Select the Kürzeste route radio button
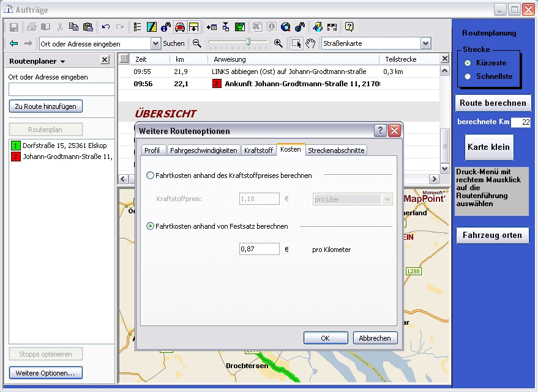 point(468,63)
